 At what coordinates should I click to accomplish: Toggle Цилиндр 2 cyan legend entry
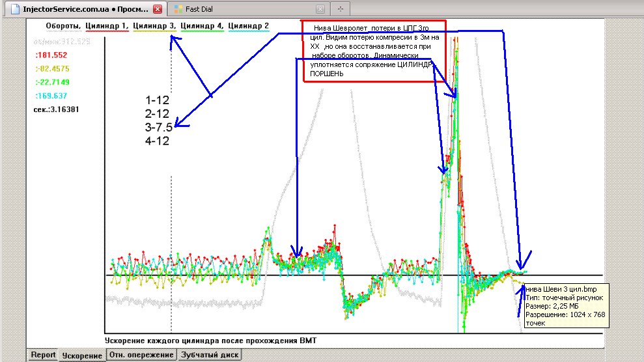pos(249,26)
